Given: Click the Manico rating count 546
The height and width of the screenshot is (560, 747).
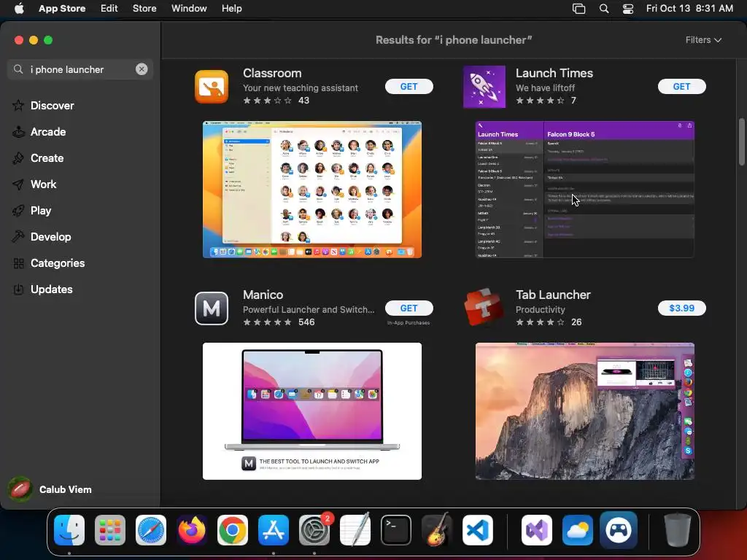Looking at the screenshot, I should pos(306,322).
